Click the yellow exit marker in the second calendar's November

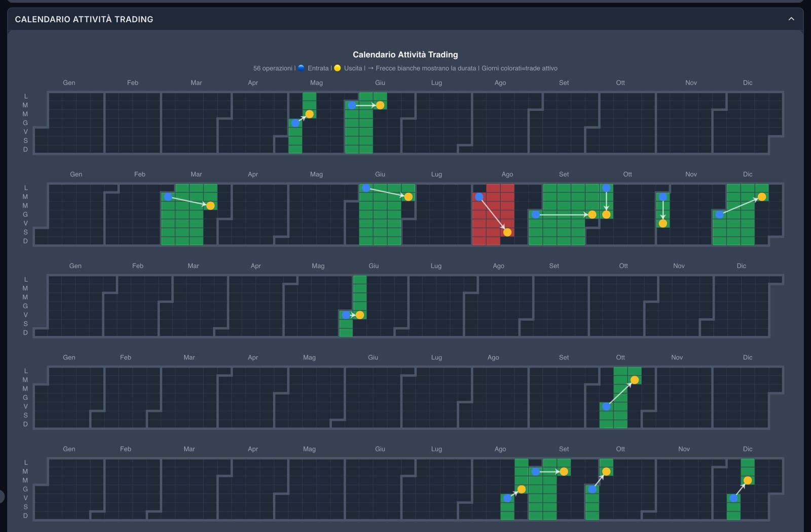click(663, 223)
